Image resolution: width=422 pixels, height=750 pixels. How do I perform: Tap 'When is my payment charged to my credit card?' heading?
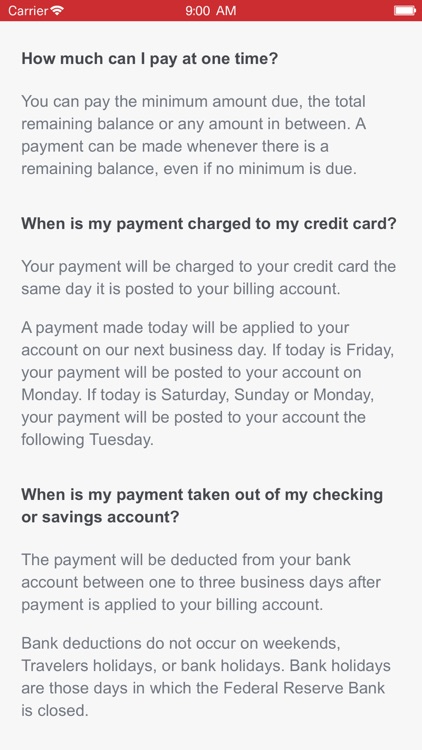point(209,224)
